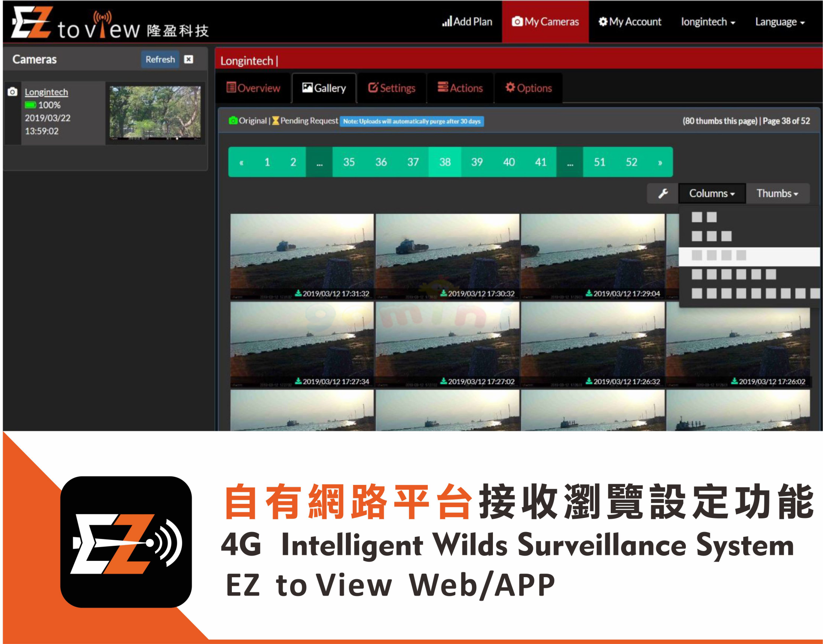Click the wrench tool button
The height and width of the screenshot is (644, 823).
pyautogui.click(x=663, y=193)
